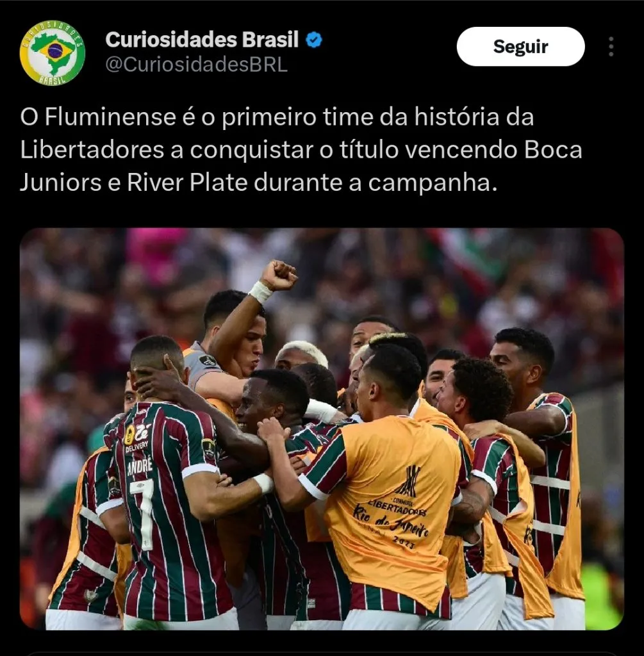
Task: Follow the account with the Seguir button
Action: [x=520, y=46]
